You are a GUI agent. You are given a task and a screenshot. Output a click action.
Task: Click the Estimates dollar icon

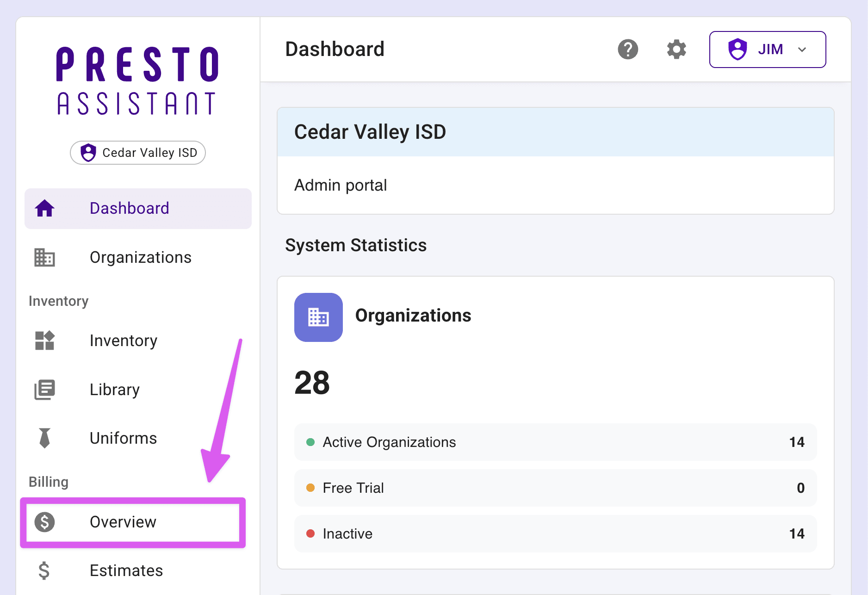44,570
